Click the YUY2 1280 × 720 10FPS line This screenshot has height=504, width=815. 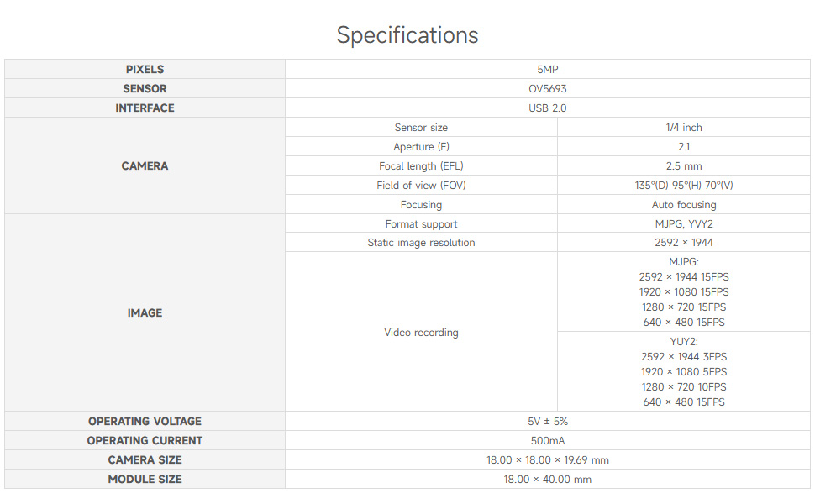(683, 387)
